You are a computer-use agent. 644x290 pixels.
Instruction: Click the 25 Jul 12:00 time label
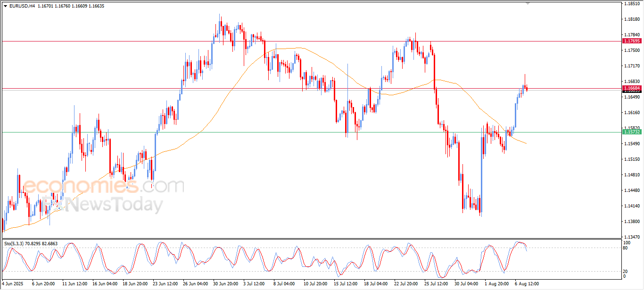pos(437,284)
